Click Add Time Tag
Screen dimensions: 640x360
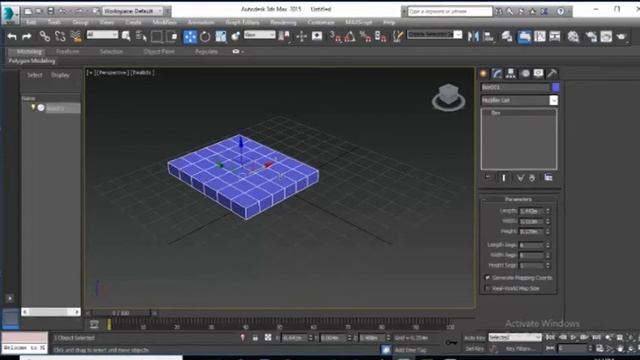(x=410, y=350)
